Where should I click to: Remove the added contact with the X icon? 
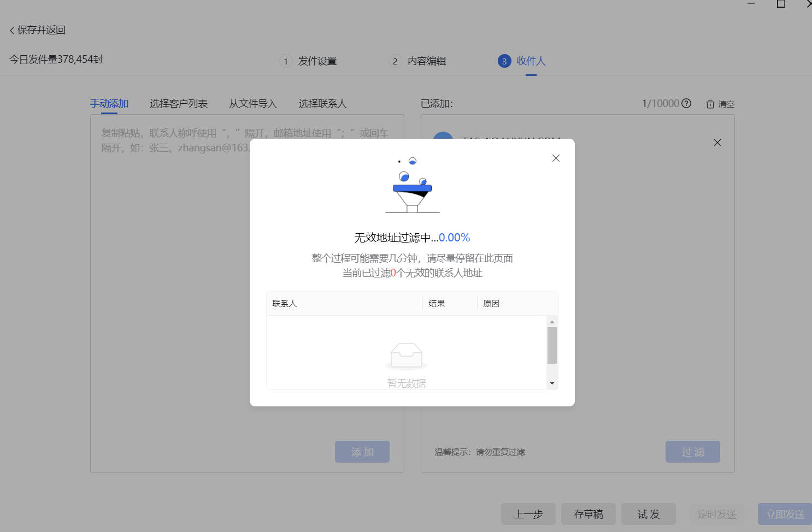click(x=717, y=143)
